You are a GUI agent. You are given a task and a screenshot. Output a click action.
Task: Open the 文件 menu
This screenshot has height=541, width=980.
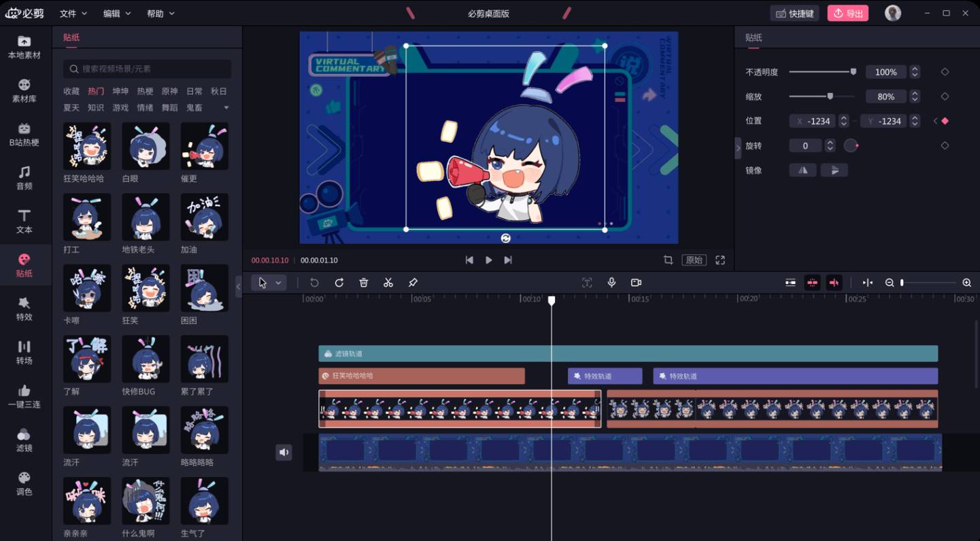[73, 14]
